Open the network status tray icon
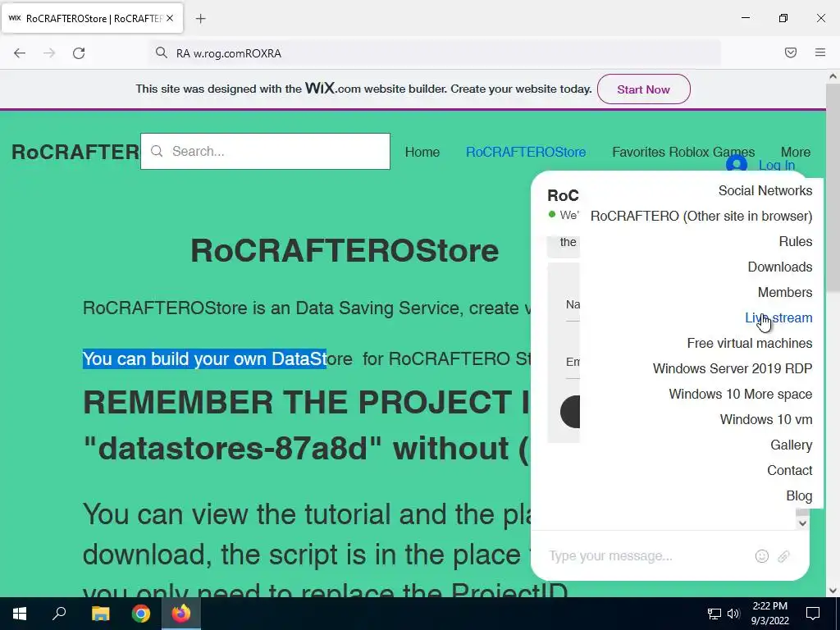Image resolution: width=840 pixels, height=630 pixels. (x=714, y=614)
